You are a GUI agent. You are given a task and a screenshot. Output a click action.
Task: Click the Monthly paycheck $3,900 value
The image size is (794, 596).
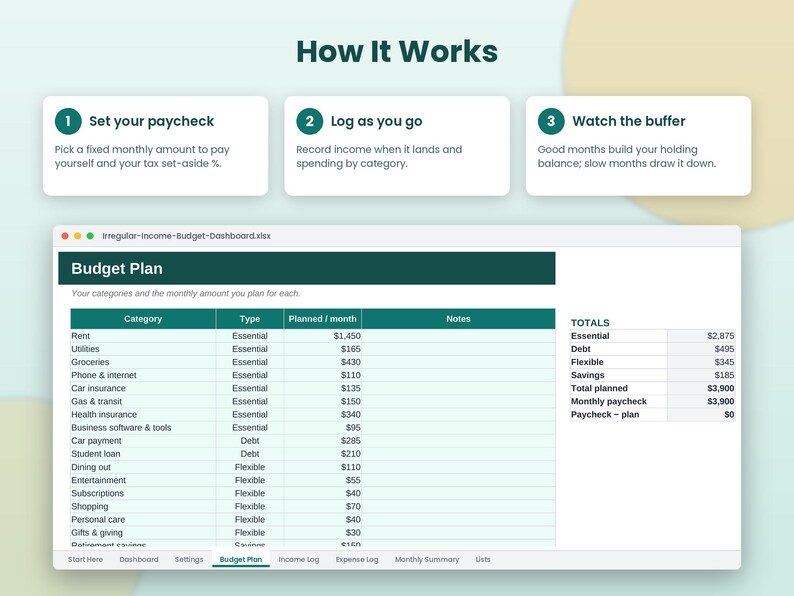point(701,402)
